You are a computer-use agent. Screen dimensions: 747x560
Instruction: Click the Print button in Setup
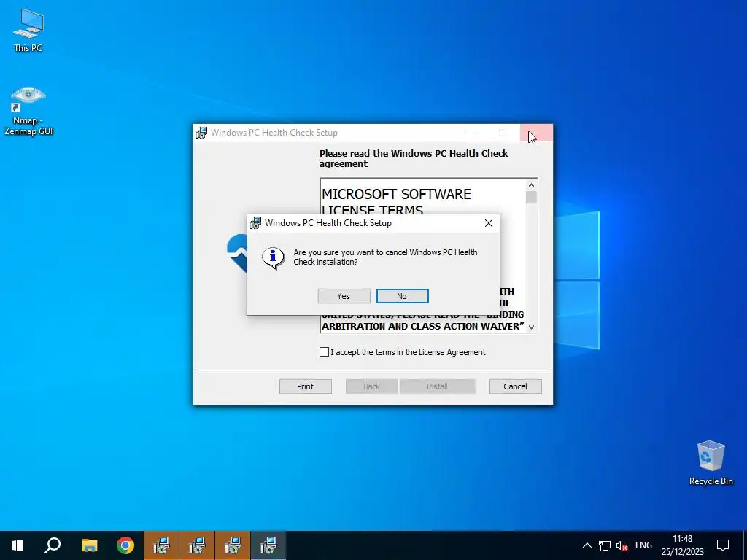tap(306, 386)
